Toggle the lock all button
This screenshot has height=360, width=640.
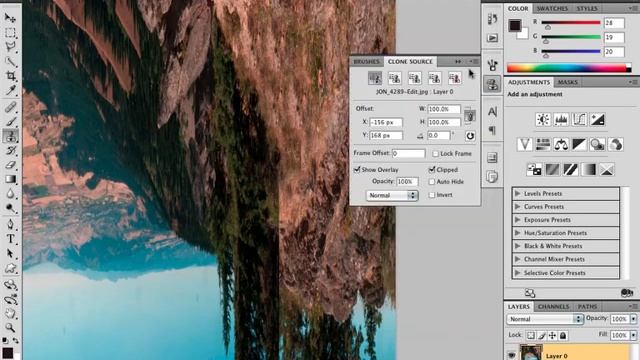click(x=563, y=336)
